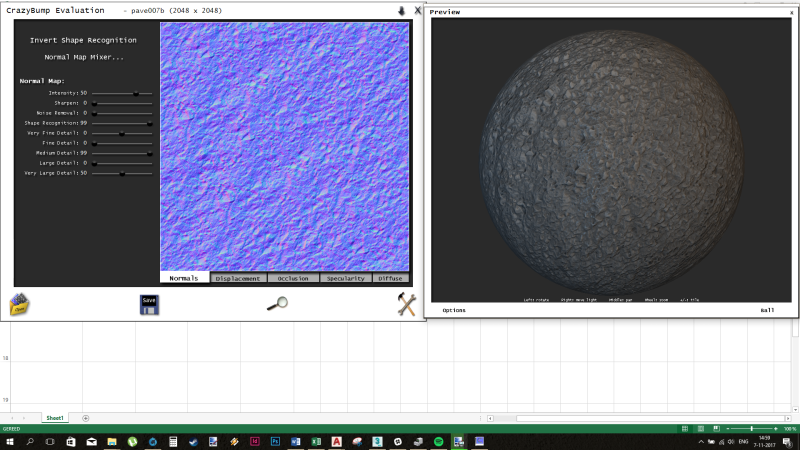Click the down arrow icon in CrazyBump title bar
The width and height of the screenshot is (800, 450).
[402, 10]
